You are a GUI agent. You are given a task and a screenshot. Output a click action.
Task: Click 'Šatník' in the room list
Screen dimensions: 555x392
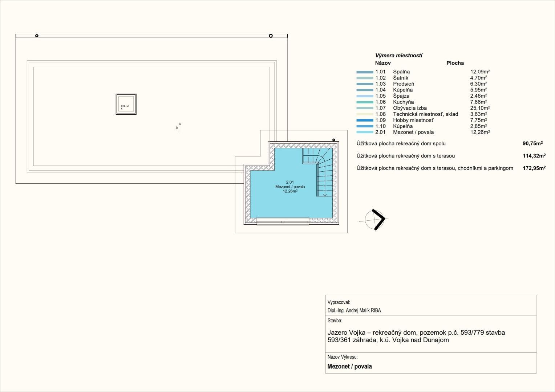coord(401,78)
